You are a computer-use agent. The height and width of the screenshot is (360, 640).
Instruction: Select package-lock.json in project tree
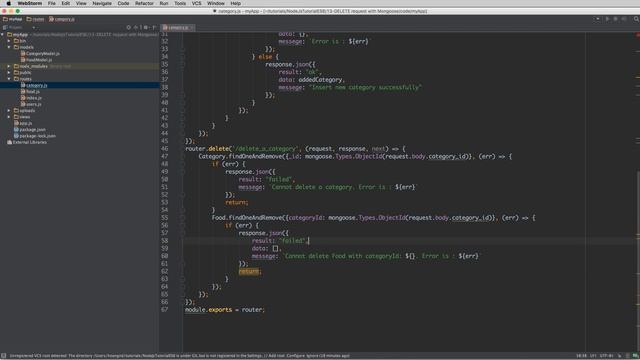[x=35, y=136]
